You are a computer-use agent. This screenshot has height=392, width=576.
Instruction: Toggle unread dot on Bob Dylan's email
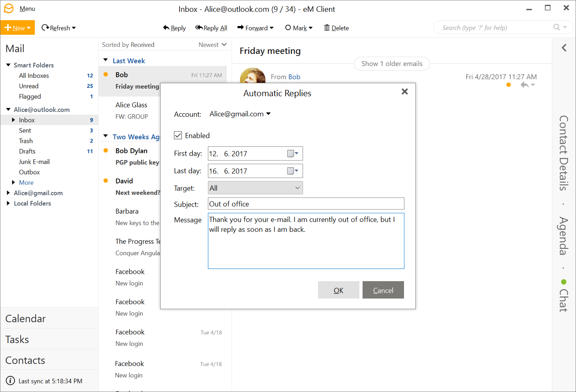[x=106, y=150]
